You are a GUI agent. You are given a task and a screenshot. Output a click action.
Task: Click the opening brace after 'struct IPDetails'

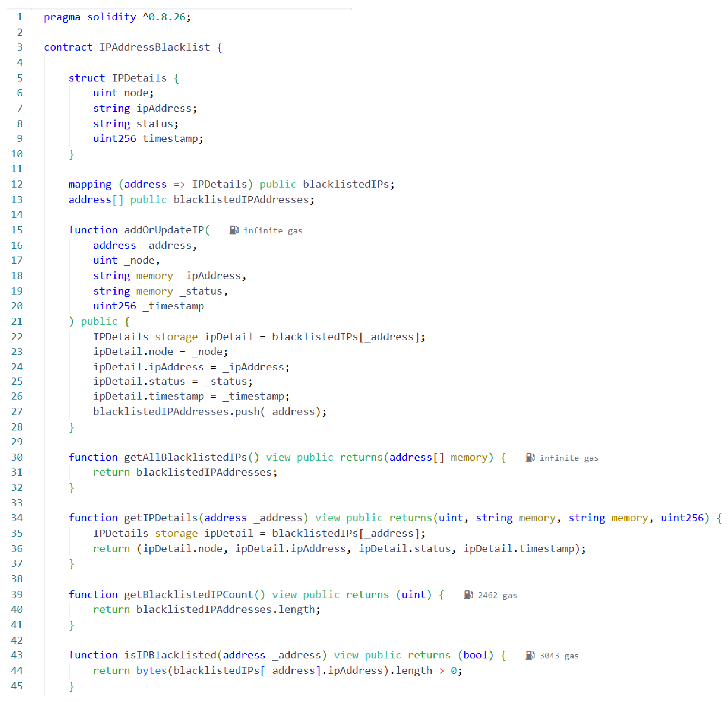tap(176, 78)
